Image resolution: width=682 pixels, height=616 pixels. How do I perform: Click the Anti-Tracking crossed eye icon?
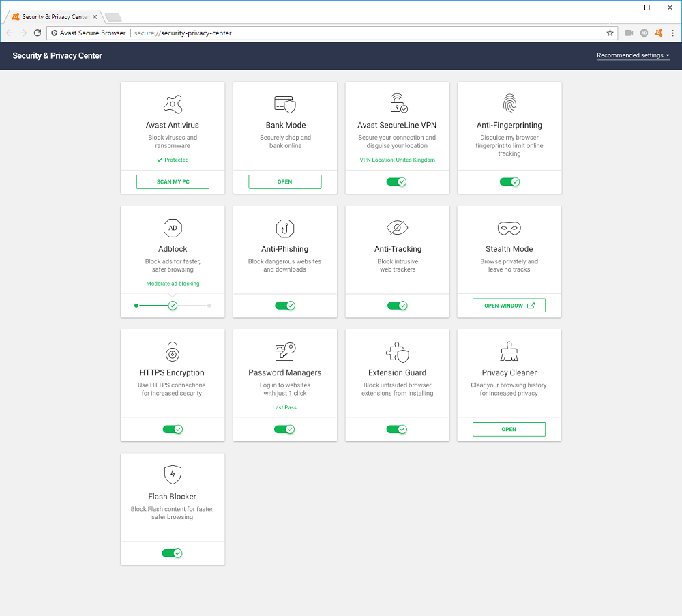click(397, 227)
